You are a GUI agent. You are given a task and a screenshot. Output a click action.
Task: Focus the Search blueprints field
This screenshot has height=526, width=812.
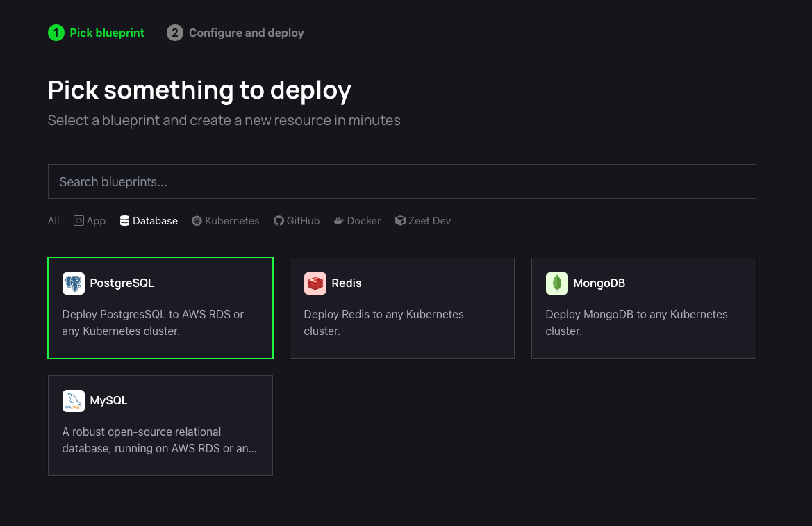coord(402,181)
